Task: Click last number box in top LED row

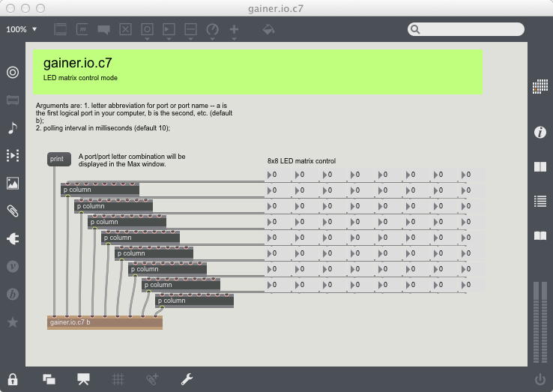Action: [x=472, y=175]
